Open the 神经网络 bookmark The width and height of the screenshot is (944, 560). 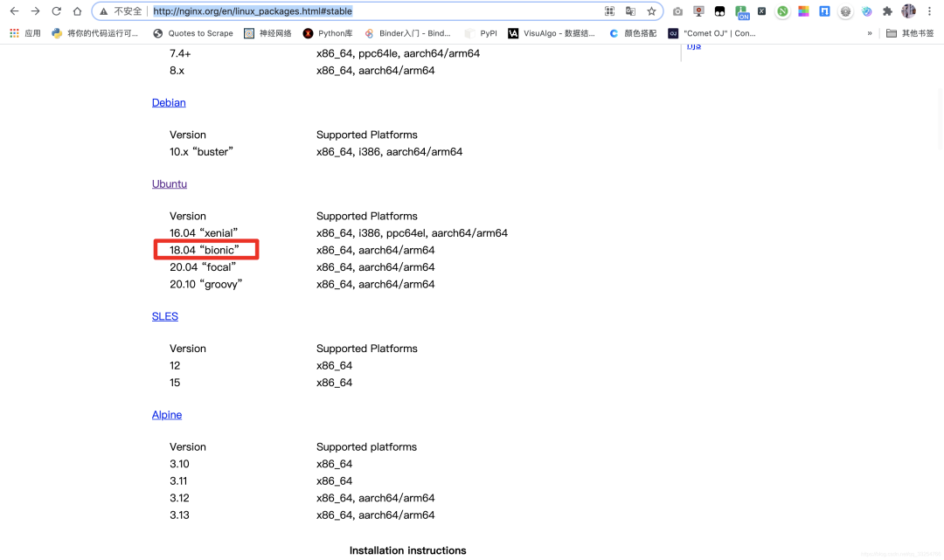[267, 33]
